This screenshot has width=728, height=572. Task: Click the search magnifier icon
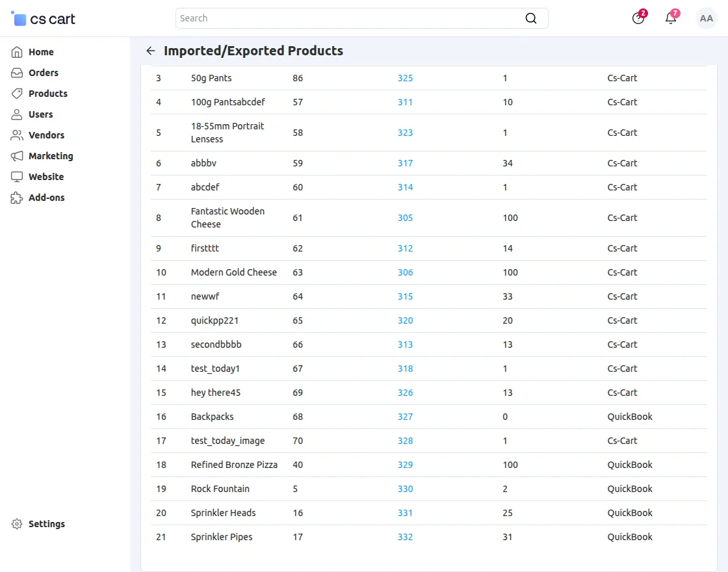point(531,18)
